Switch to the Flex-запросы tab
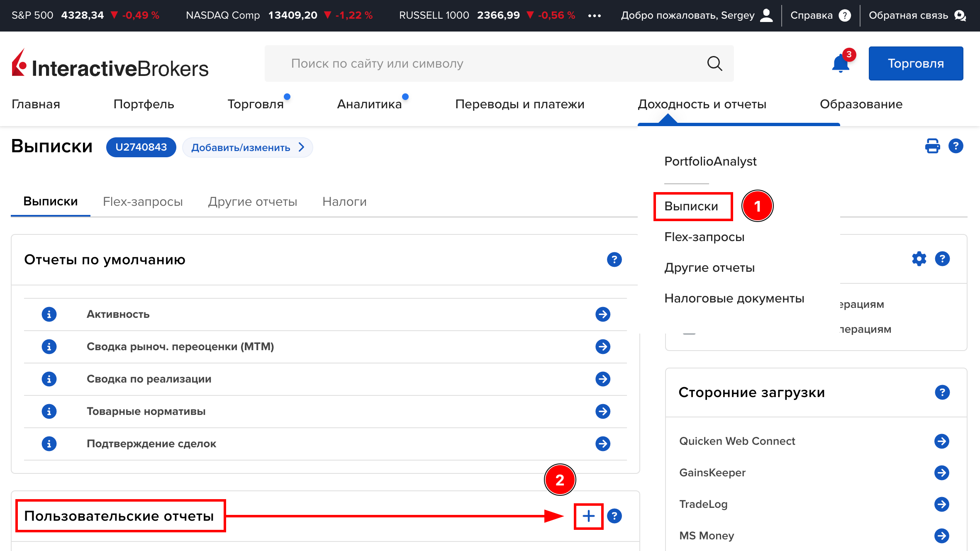 pos(143,202)
